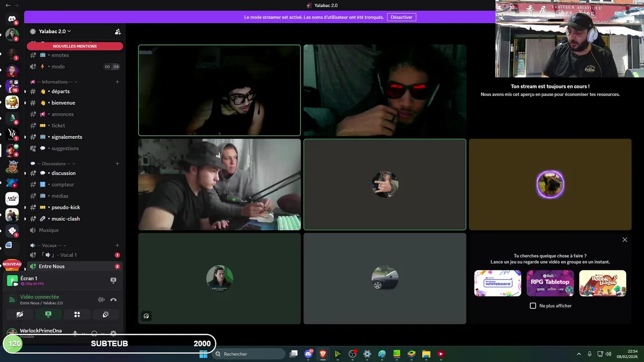
Task: Open the départs channel
Action: (x=75, y=92)
